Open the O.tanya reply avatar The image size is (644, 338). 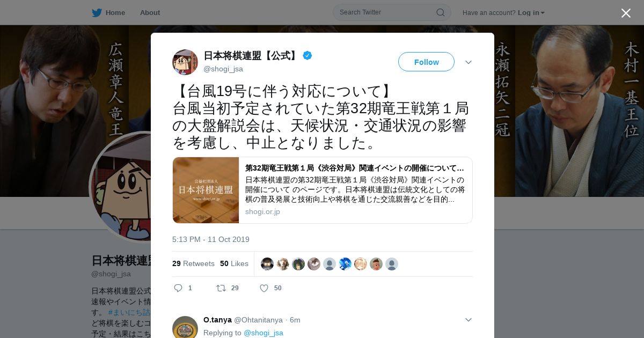pos(185,327)
